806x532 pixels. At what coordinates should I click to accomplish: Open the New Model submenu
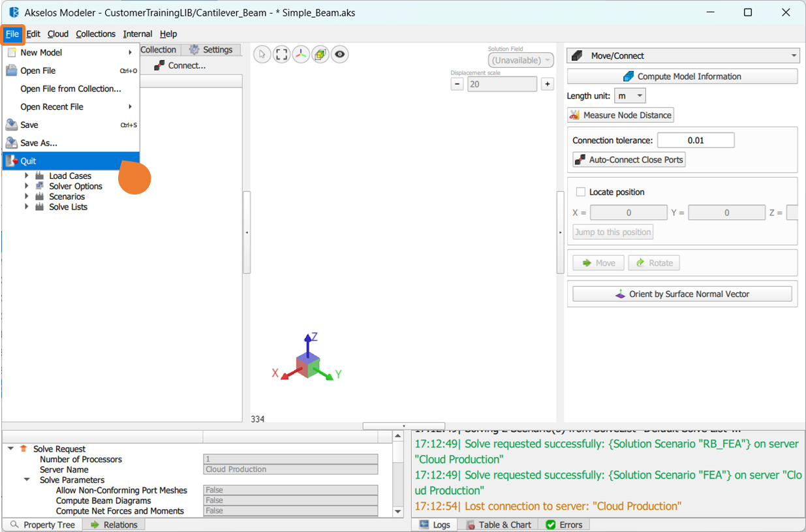[71, 52]
